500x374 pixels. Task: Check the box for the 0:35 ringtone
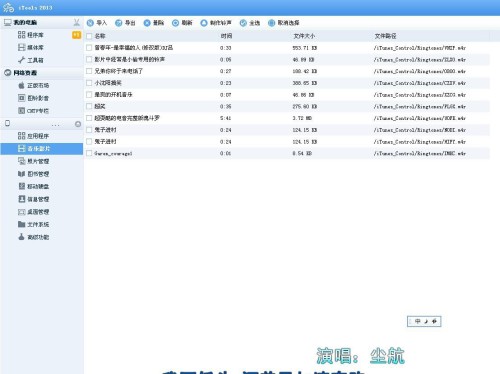[x=89, y=106]
